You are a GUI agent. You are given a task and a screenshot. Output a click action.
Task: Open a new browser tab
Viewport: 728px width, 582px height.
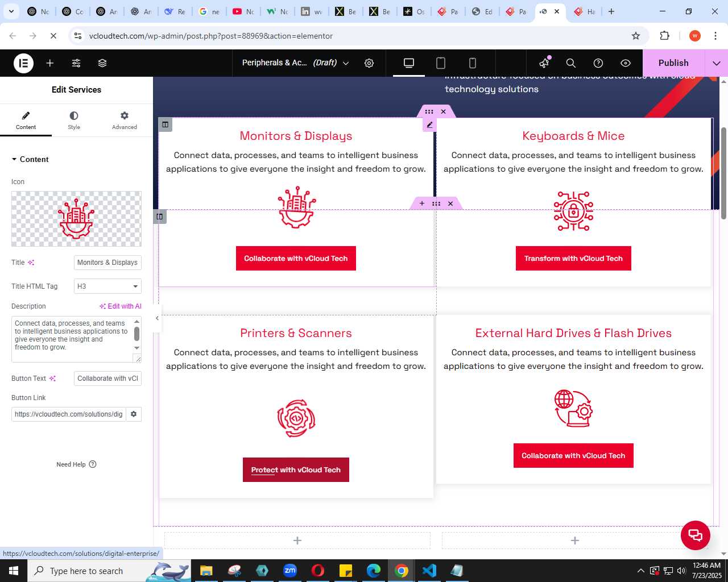[x=611, y=11]
